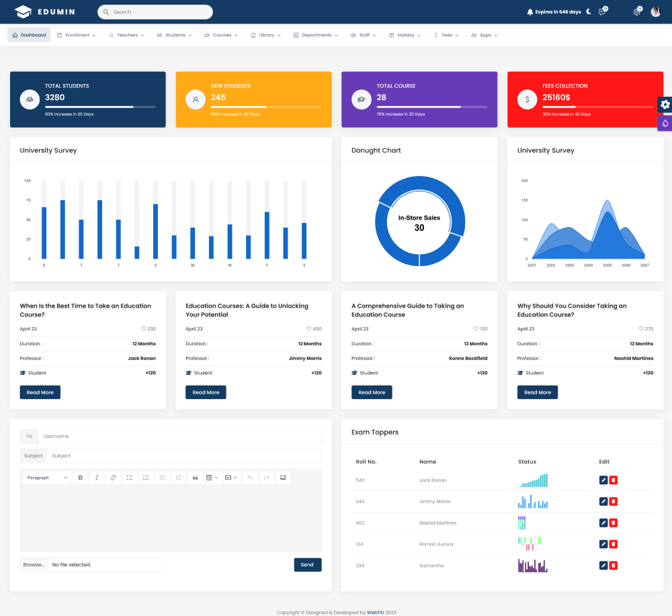Insert a block quote in the editor
This screenshot has height=616, width=672.
(x=196, y=478)
